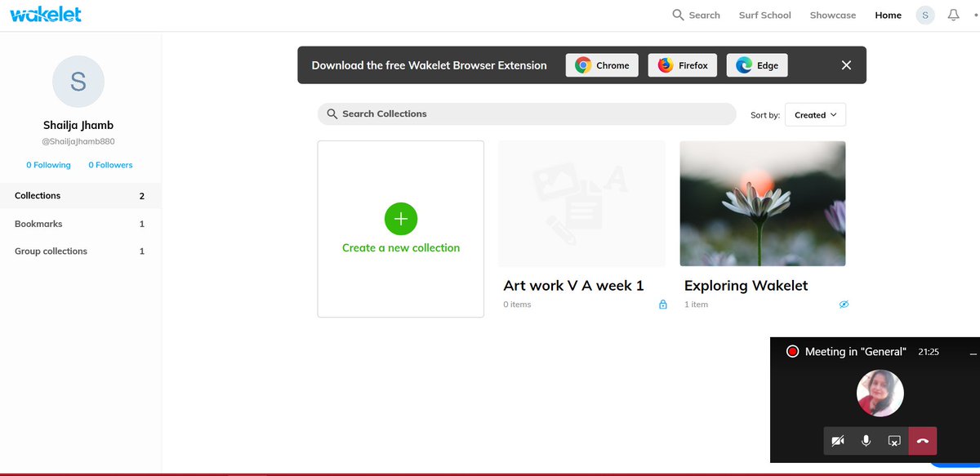Viewport: 980px width, 476px height.
Task: Open the profile avatar circle with S
Action: [x=925, y=15]
